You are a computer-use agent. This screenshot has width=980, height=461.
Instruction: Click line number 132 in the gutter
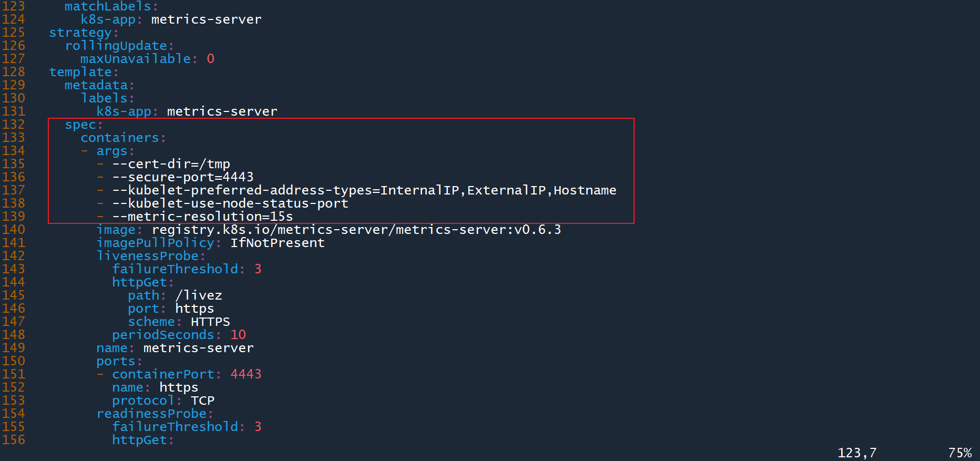13,125
